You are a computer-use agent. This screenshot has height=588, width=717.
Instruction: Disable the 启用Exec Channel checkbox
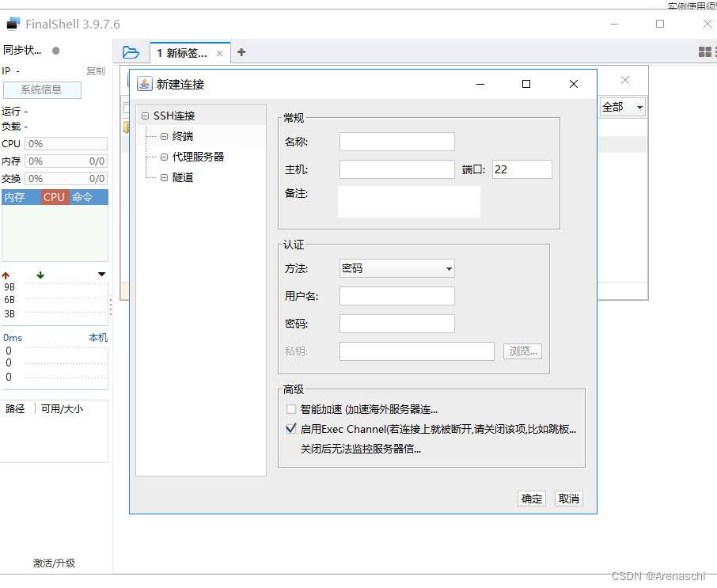click(291, 428)
